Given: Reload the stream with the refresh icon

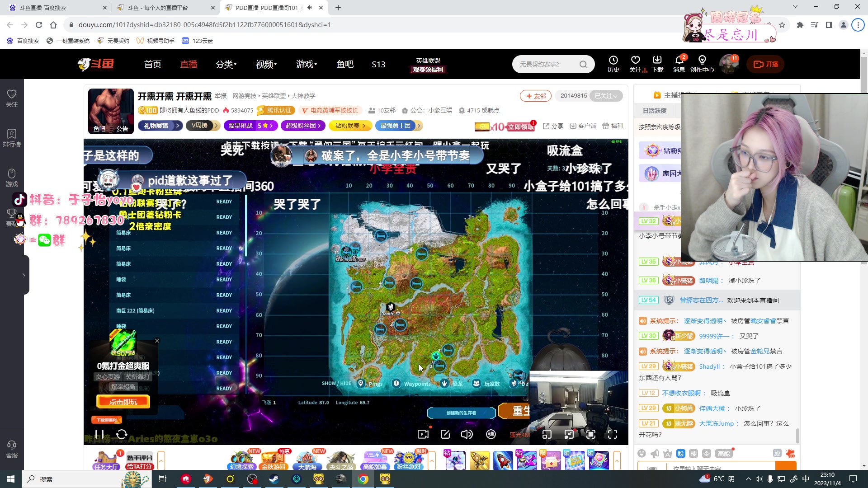Looking at the screenshot, I should coord(122,434).
